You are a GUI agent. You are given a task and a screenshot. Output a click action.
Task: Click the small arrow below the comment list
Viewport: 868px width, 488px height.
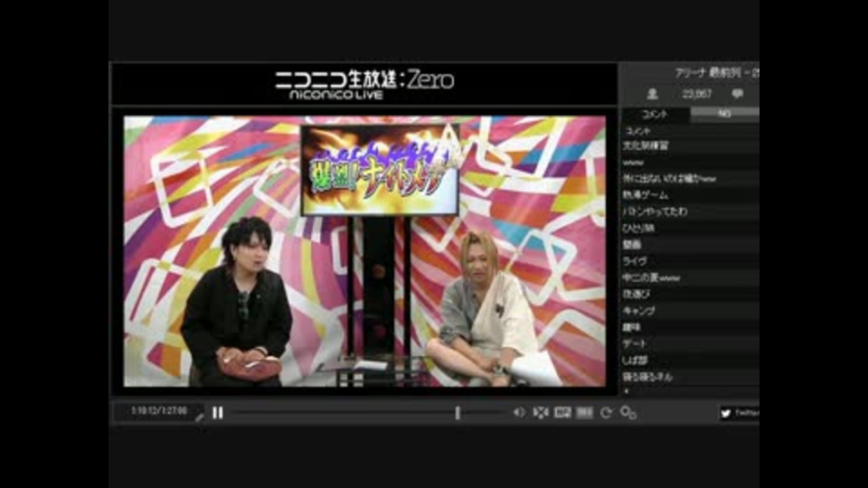tap(627, 391)
